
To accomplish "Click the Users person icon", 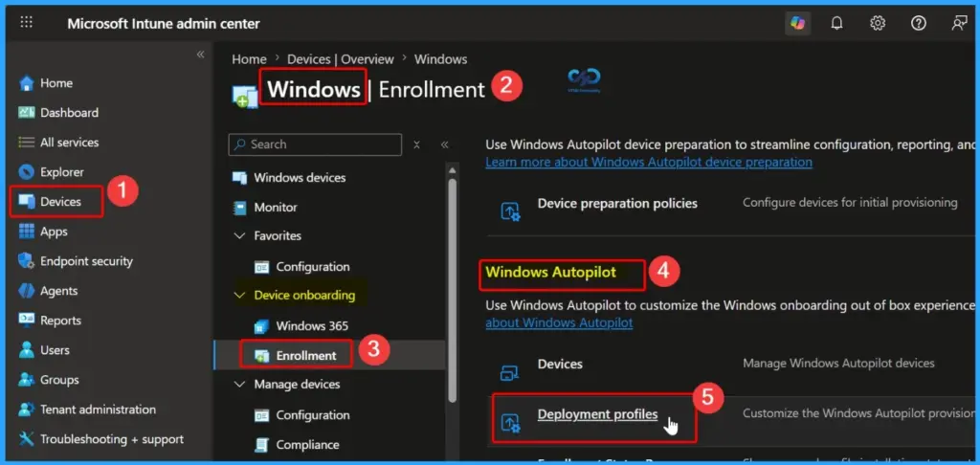I will pos(26,350).
